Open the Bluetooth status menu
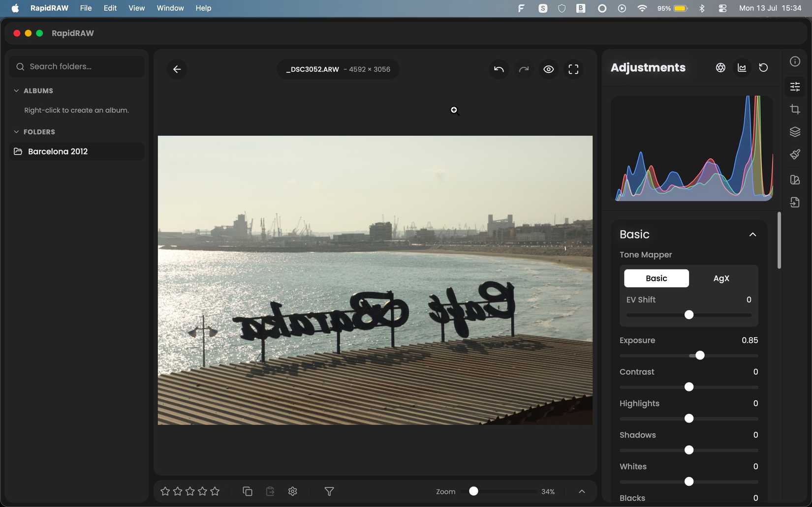 (x=702, y=8)
